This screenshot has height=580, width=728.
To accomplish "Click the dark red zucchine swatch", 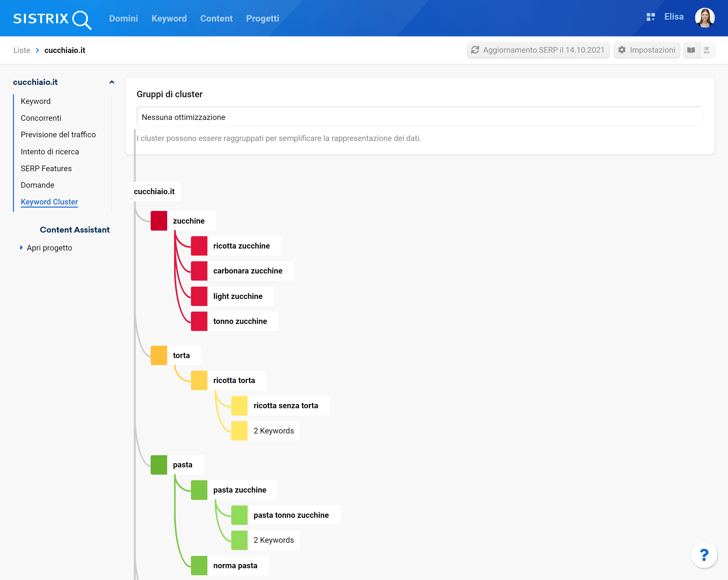I will (x=159, y=221).
